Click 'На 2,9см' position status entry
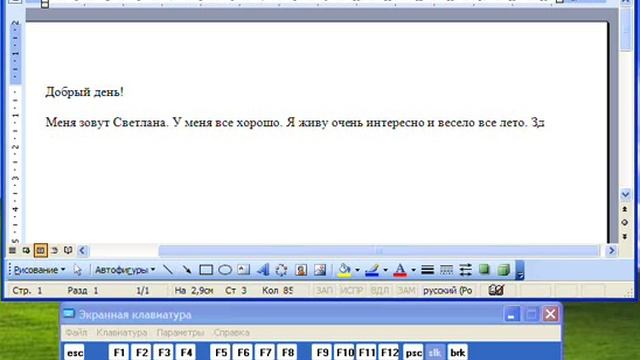 coord(194,291)
